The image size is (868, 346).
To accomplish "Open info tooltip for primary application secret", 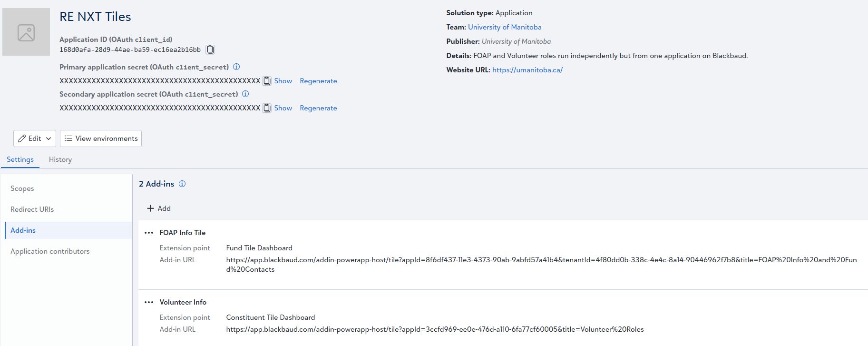I will (x=236, y=67).
